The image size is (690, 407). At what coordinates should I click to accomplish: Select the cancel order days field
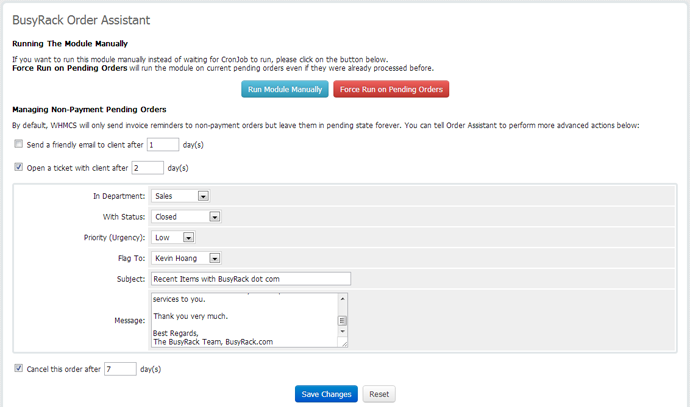click(x=120, y=369)
